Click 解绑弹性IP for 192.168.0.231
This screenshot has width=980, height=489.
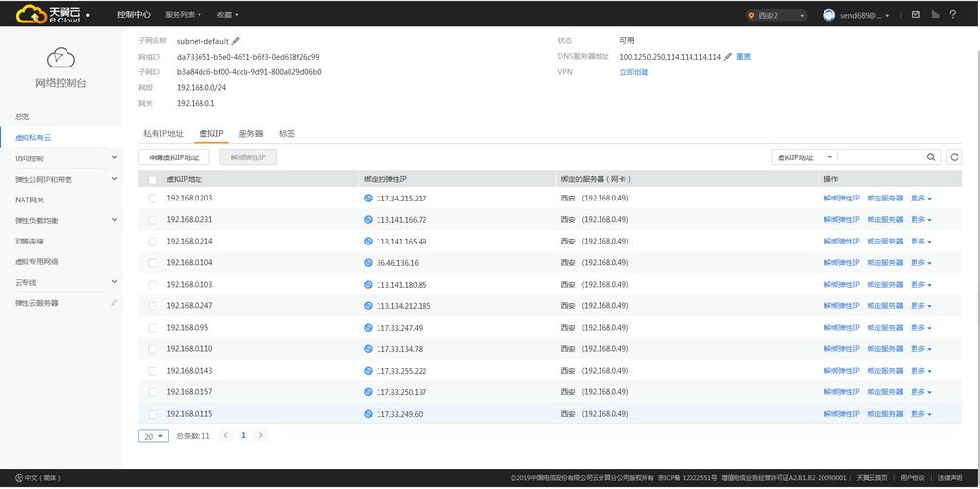click(841, 220)
